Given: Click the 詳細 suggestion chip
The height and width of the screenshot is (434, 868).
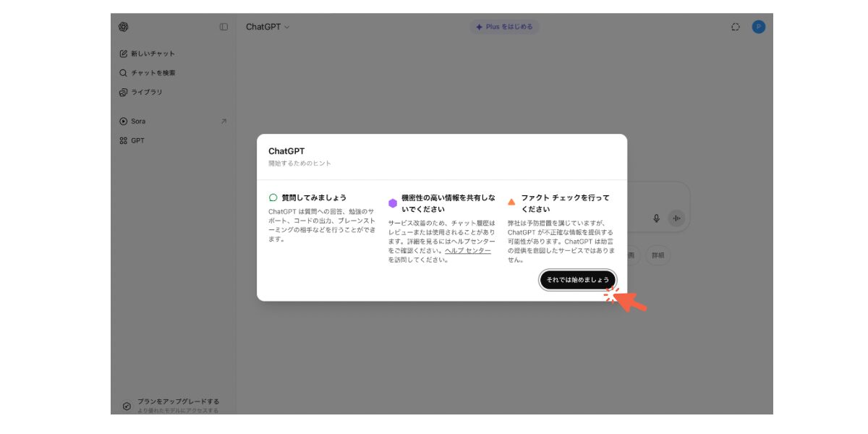Looking at the screenshot, I should point(658,255).
